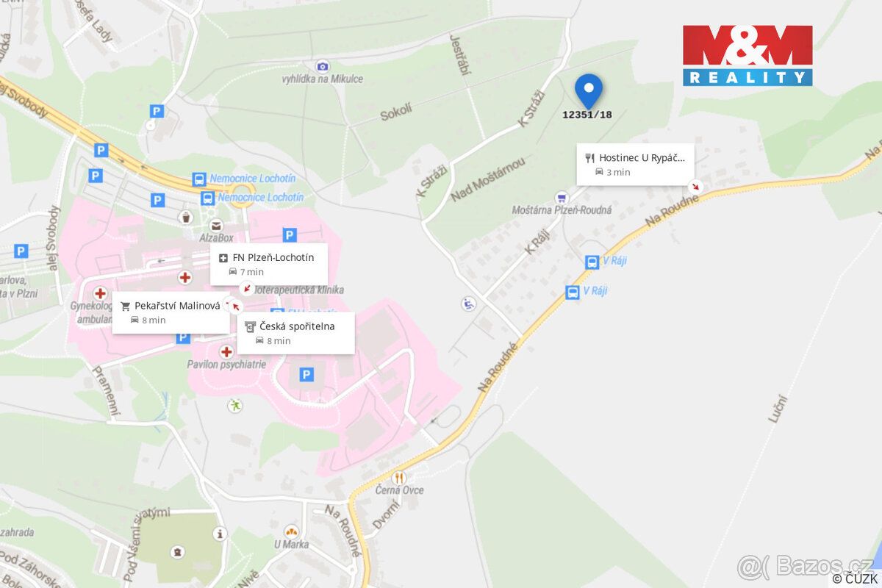Screen dimensions: 882x588
Task: Click the red cross icon at Gynekologická ambulance
Action: click(100, 293)
